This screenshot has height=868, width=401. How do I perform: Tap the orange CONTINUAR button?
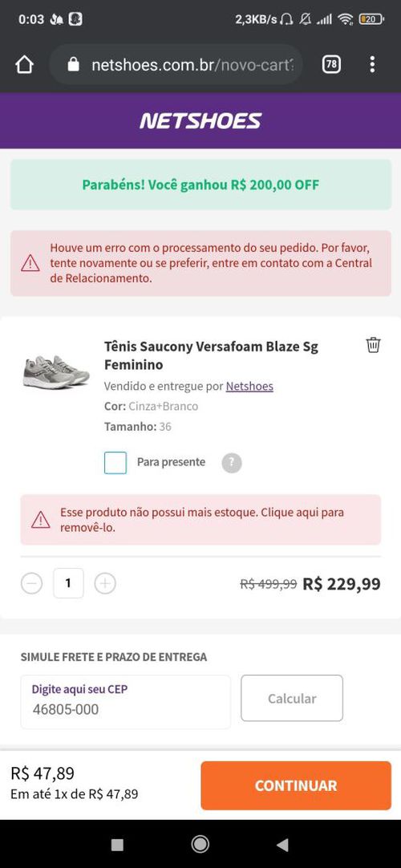[x=296, y=785]
